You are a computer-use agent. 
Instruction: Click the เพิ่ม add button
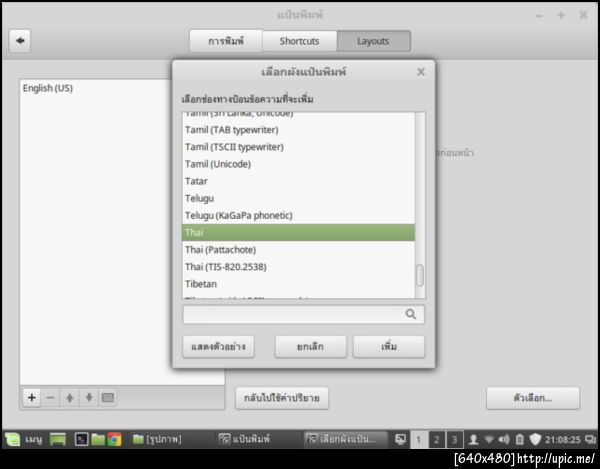tap(389, 347)
